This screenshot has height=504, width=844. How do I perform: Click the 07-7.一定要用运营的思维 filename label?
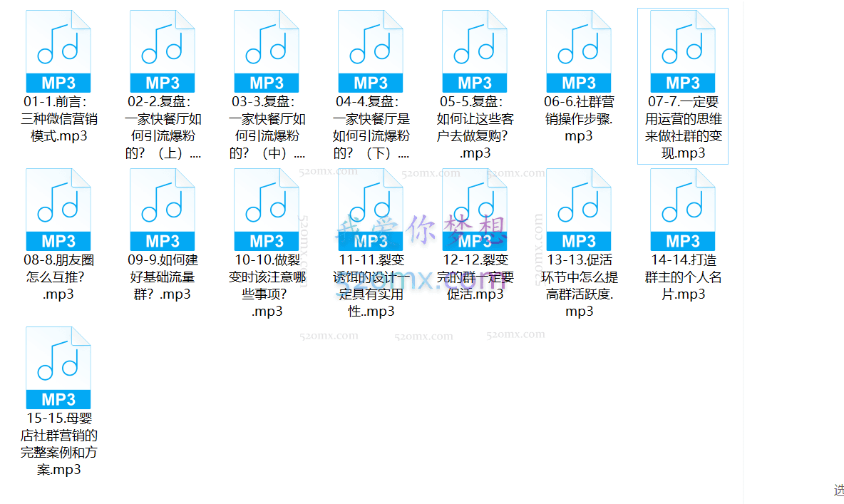point(683,127)
